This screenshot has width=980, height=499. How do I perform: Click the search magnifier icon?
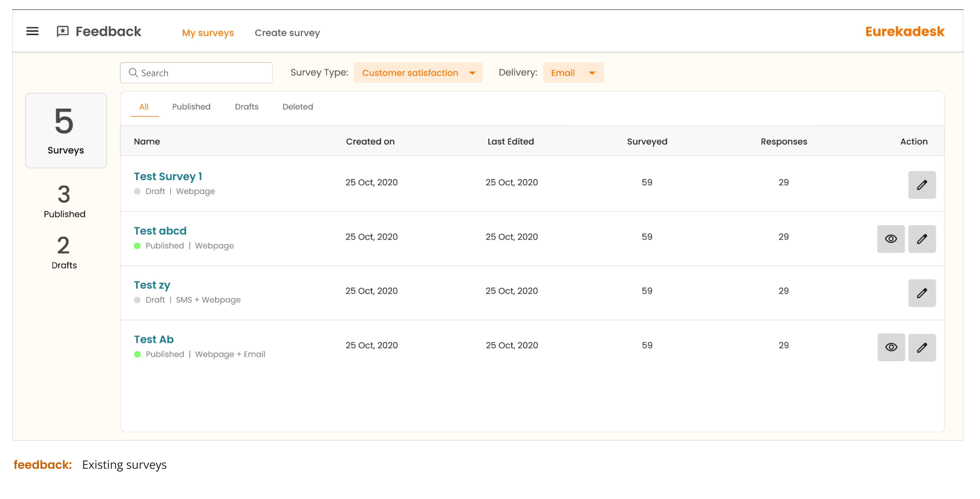point(133,73)
